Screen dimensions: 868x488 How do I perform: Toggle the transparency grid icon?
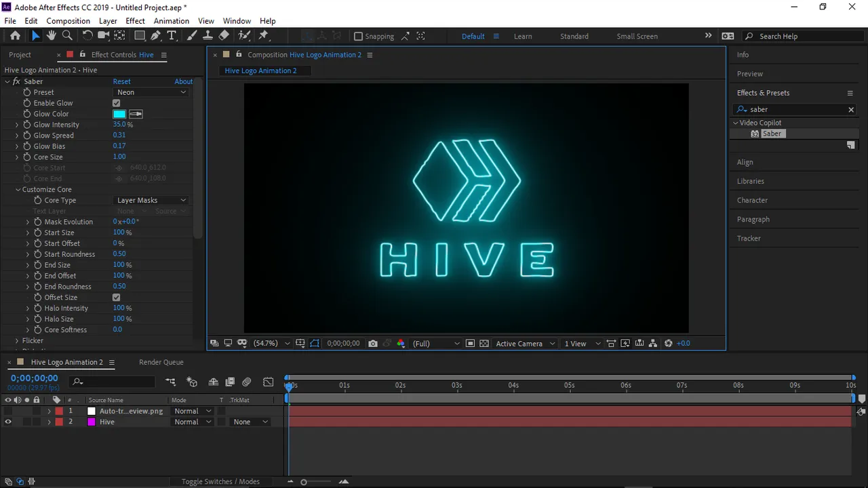click(484, 344)
